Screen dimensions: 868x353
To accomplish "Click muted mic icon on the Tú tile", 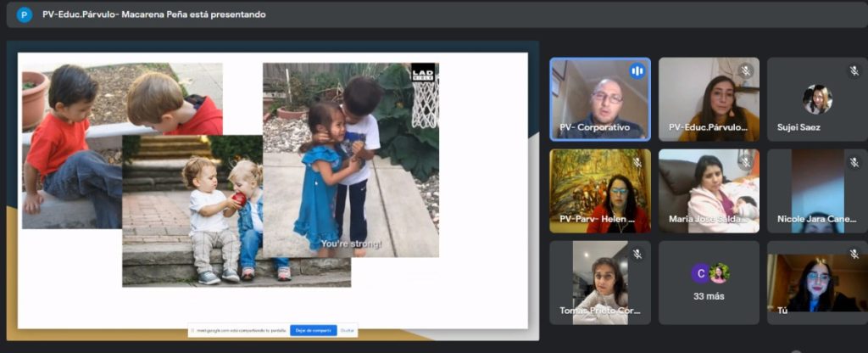I will tap(854, 255).
